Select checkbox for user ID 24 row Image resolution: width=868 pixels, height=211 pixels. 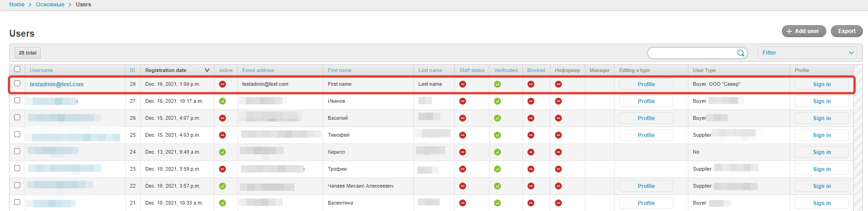pyautogui.click(x=17, y=151)
